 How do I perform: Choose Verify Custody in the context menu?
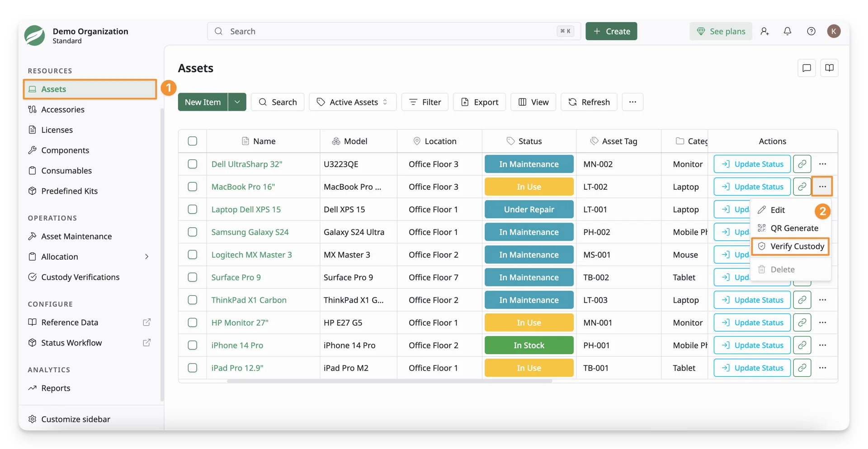pos(790,246)
